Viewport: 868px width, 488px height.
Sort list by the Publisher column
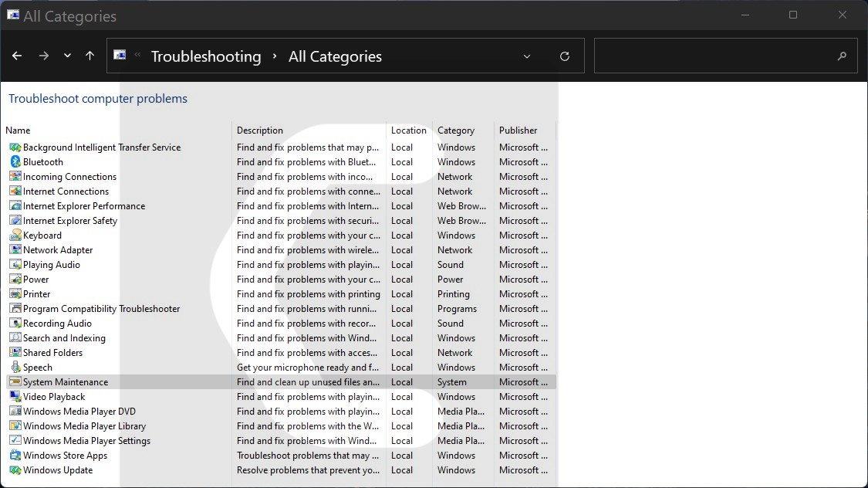click(518, 130)
